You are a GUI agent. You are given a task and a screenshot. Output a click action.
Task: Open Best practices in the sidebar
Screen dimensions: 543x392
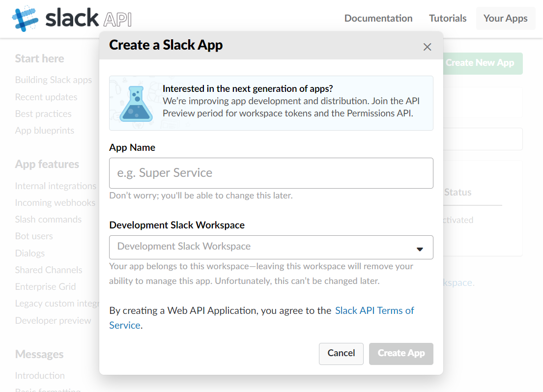(43, 113)
